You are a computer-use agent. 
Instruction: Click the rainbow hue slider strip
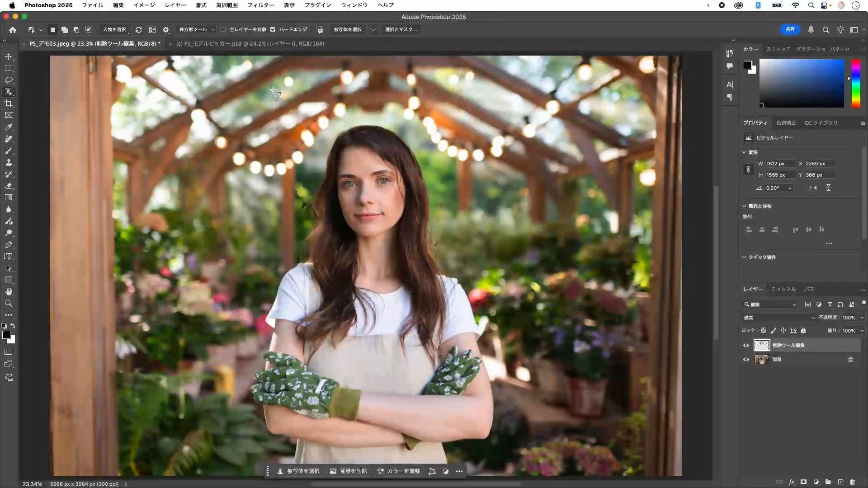pos(855,83)
